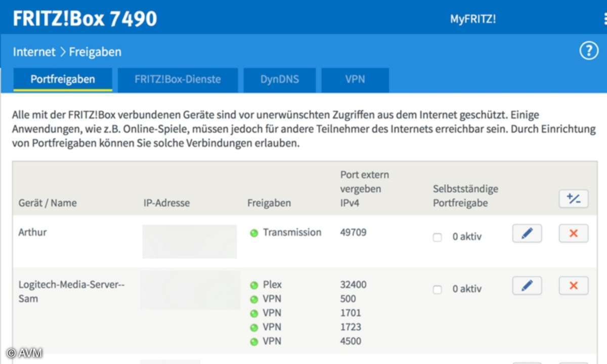Click the green status dot for Transmission
The width and height of the screenshot is (607, 364).
pos(254,233)
